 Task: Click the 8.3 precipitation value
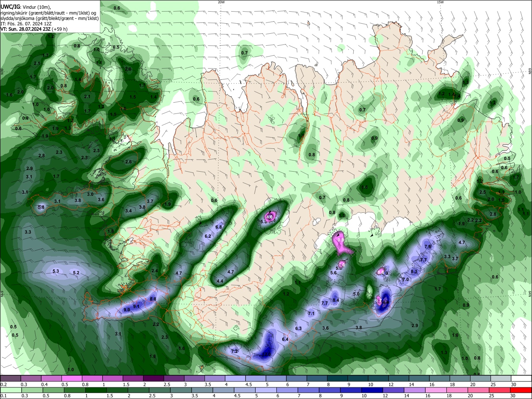414,271
